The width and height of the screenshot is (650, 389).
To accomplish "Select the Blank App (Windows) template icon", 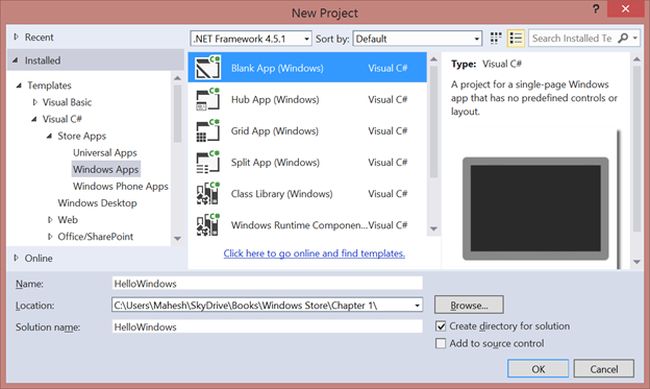I will 208,67.
